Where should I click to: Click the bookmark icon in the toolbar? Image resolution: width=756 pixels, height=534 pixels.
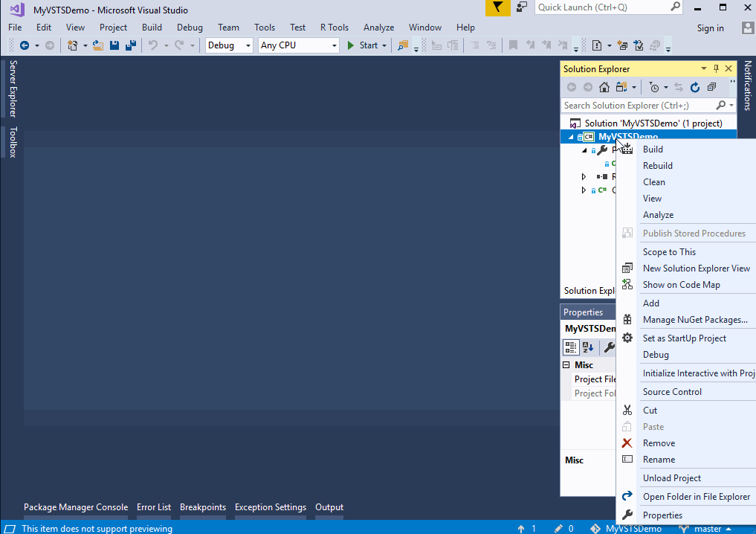tap(513, 45)
